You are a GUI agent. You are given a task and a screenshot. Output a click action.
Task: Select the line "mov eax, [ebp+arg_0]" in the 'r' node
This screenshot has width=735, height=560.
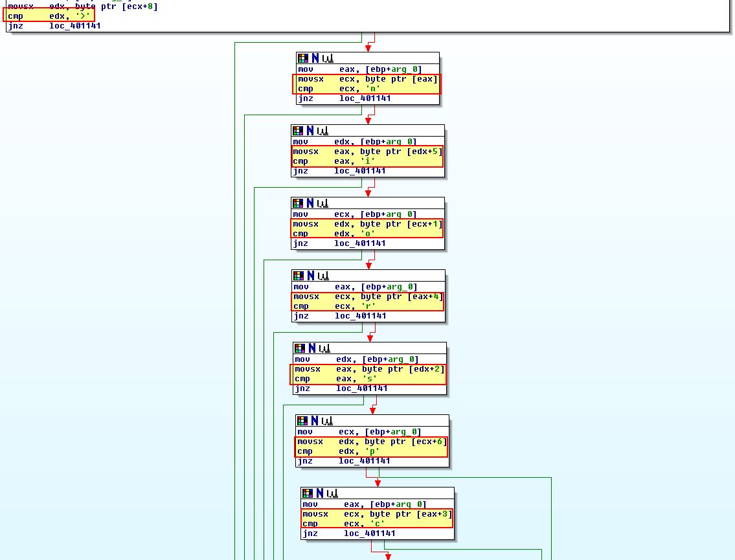click(356, 287)
